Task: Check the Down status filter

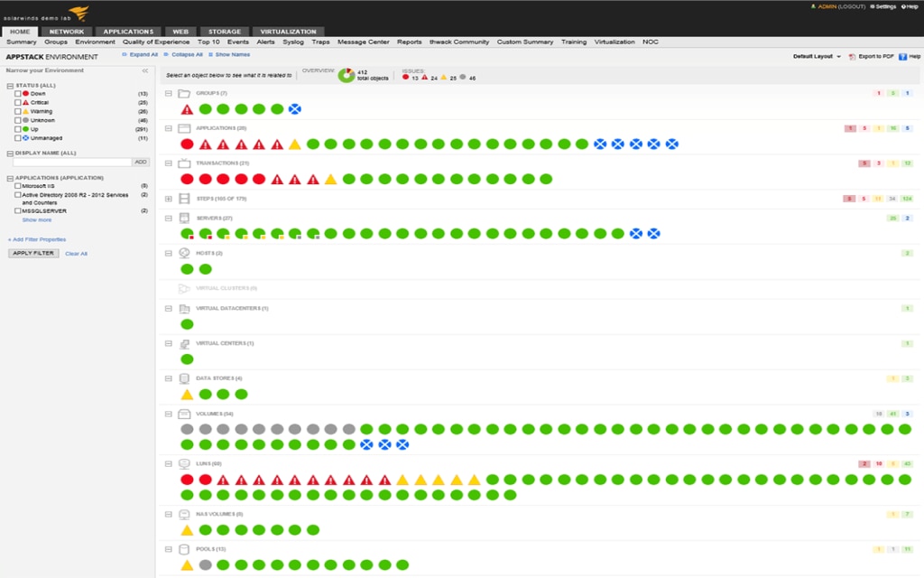Action: click(16, 93)
